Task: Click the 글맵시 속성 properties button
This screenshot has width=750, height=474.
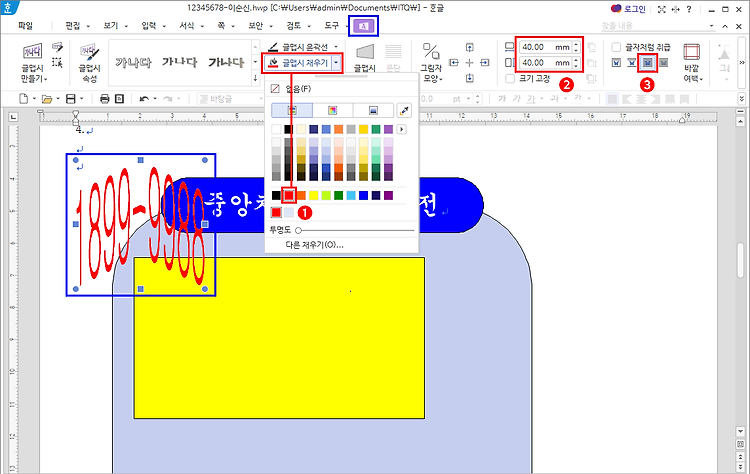Action: pos(89,63)
